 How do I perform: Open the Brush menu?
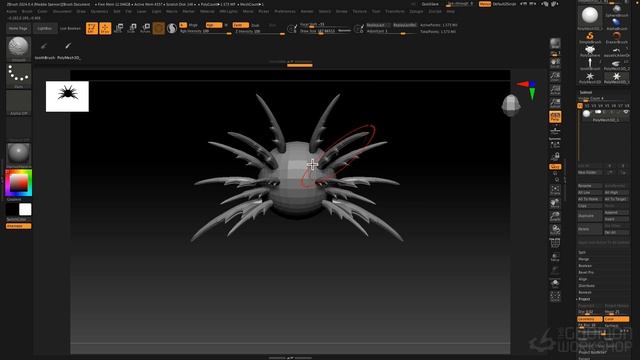pyautogui.click(x=27, y=11)
